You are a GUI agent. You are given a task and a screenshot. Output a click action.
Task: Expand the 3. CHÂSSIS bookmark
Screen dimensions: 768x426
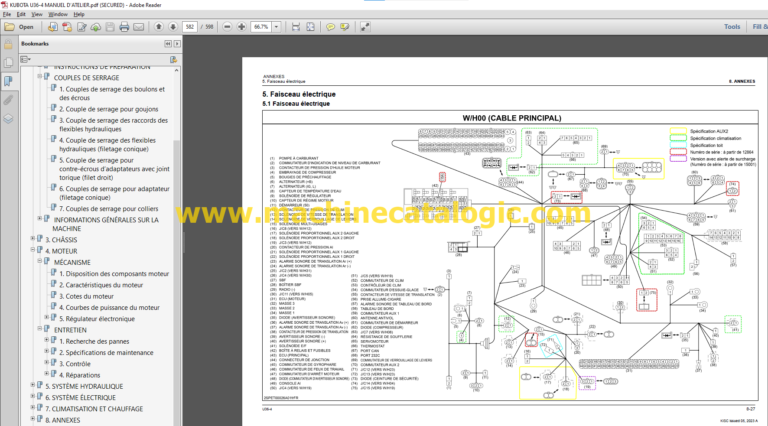(x=33, y=239)
